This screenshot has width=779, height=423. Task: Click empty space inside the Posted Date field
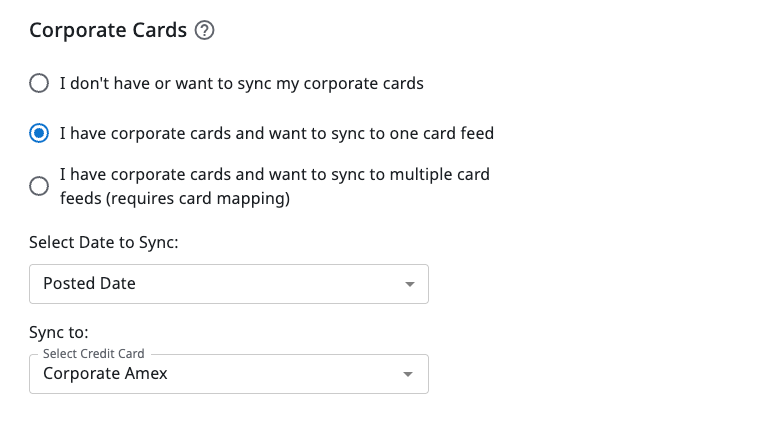[x=280, y=284]
